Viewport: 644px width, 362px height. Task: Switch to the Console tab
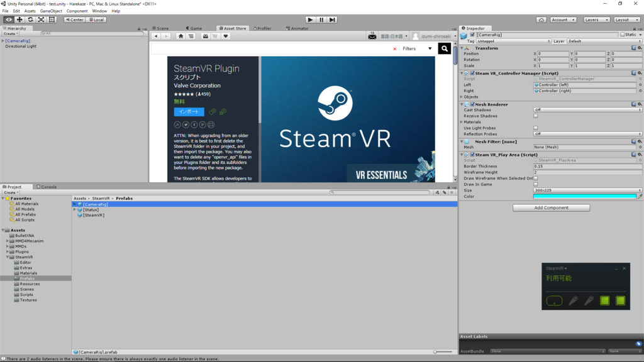click(47, 187)
